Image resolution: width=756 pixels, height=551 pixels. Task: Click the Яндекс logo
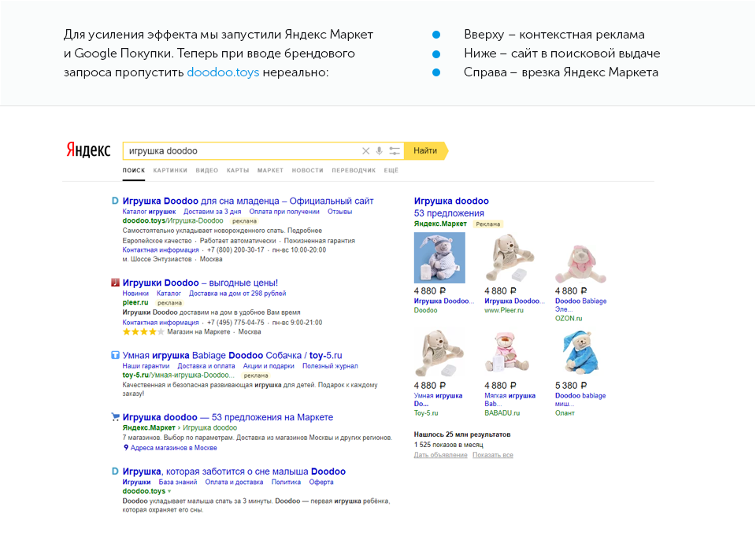(x=88, y=150)
